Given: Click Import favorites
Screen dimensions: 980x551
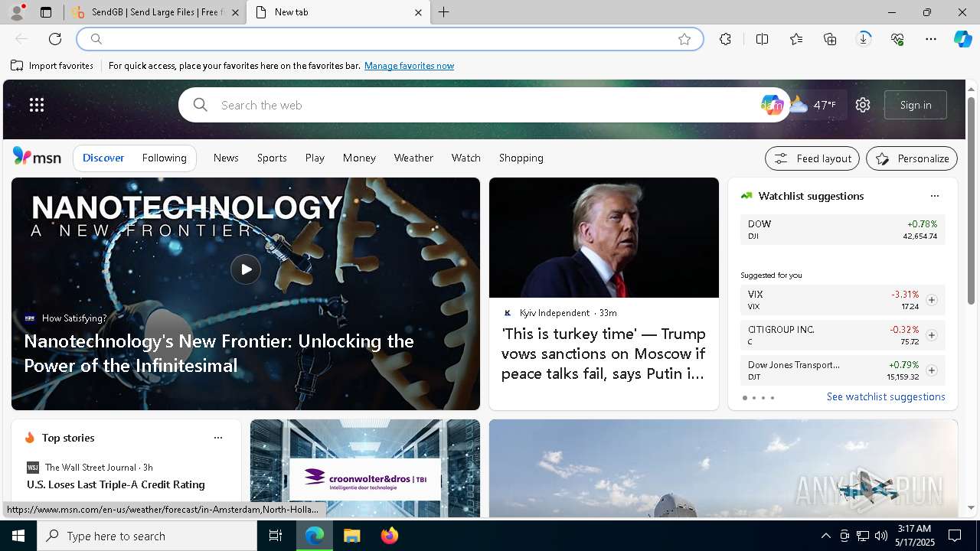Looking at the screenshot, I should pyautogui.click(x=52, y=66).
